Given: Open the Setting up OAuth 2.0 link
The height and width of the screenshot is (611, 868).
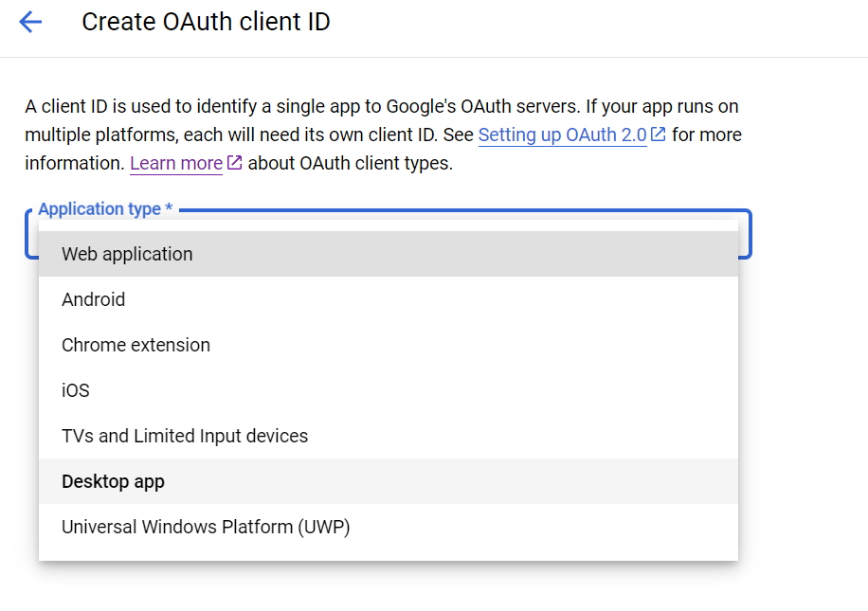Looking at the screenshot, I should tap(563, 135).
